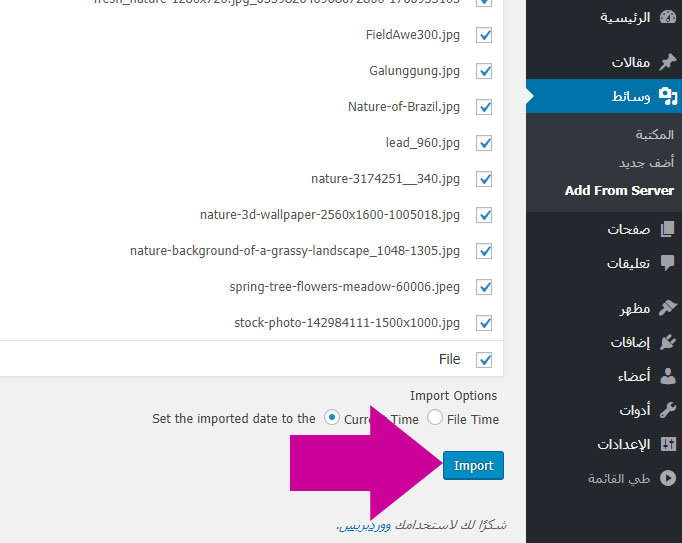
Task: Toggle the lead_960.jpg checkbox
Action: point(484,143)
